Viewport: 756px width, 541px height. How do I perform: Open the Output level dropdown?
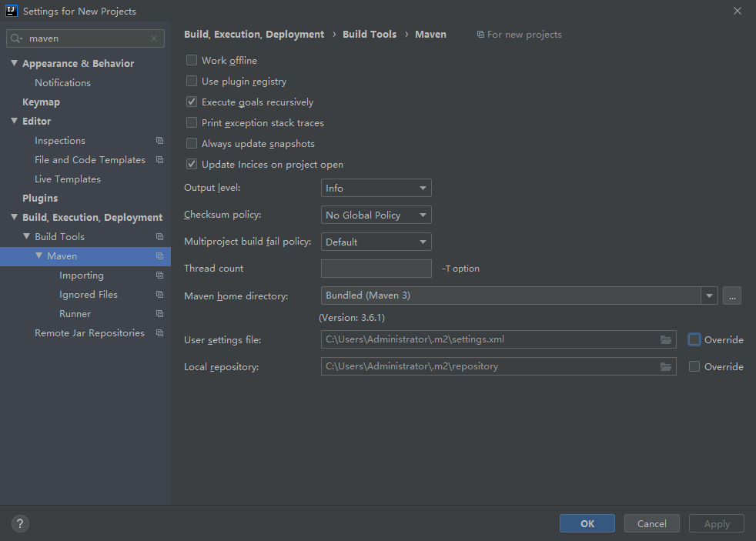[x=376, y=188]
